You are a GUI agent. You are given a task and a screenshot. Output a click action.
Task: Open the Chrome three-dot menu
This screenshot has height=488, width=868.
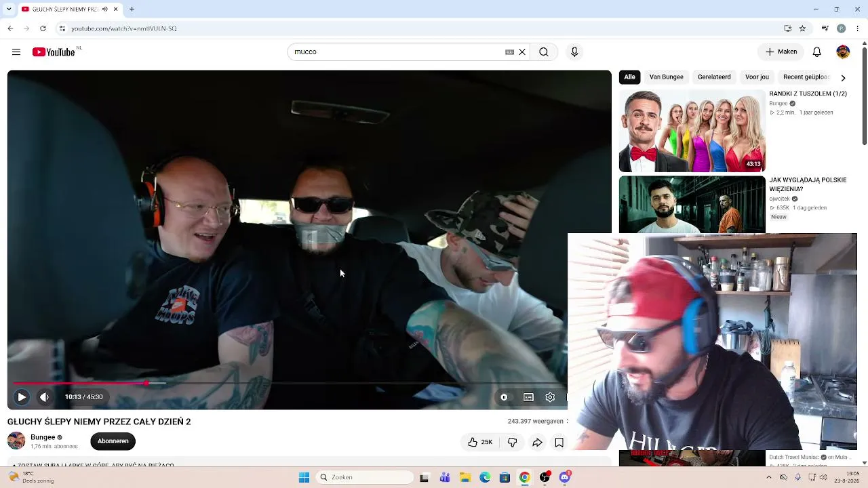(857, 28)
